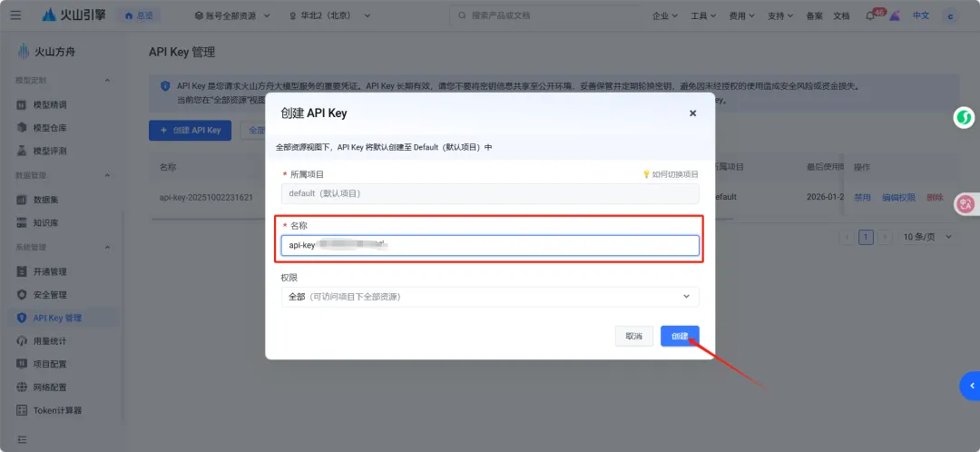Click the 火山方舟 product logo

click(46, 52)
